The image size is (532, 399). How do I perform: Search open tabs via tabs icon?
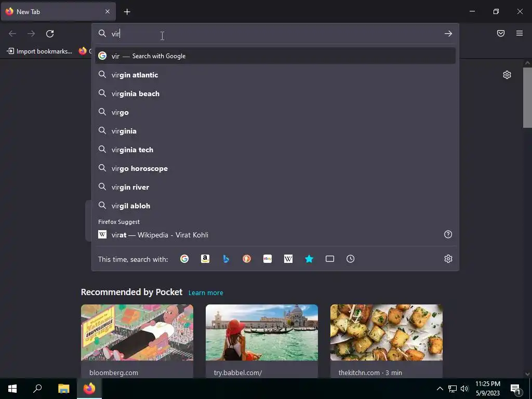[330, 259]
